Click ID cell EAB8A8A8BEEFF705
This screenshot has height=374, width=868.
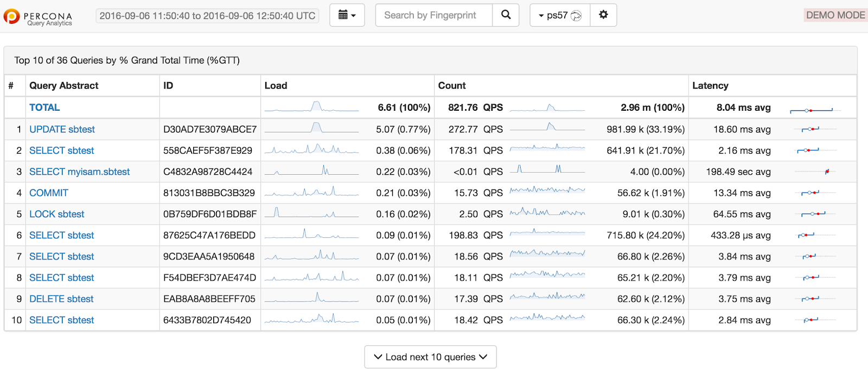tap(209, 299)
